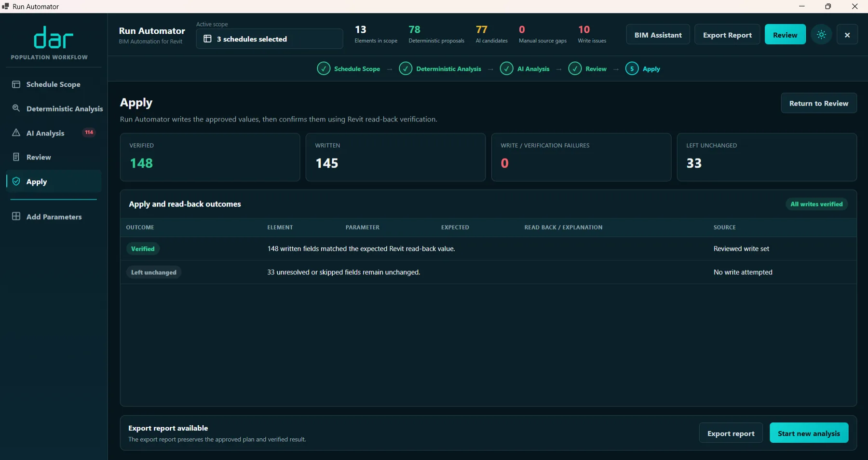The image size is (868, 460).
Task: Click the LEFT UNCHANGED 33 summary card
Action: tap(767, 157)
